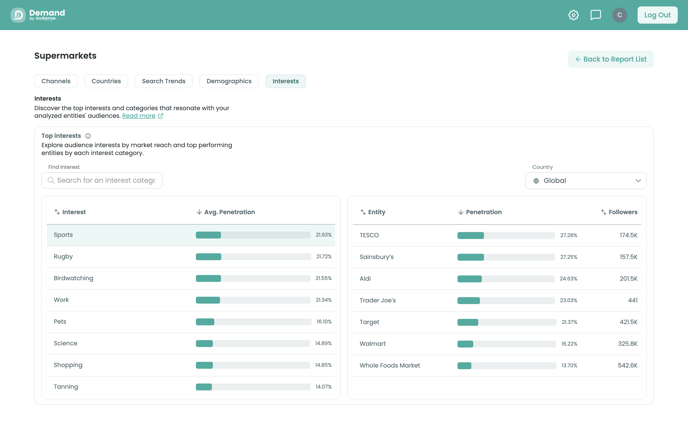Select the Work interest row

(191, 300)
